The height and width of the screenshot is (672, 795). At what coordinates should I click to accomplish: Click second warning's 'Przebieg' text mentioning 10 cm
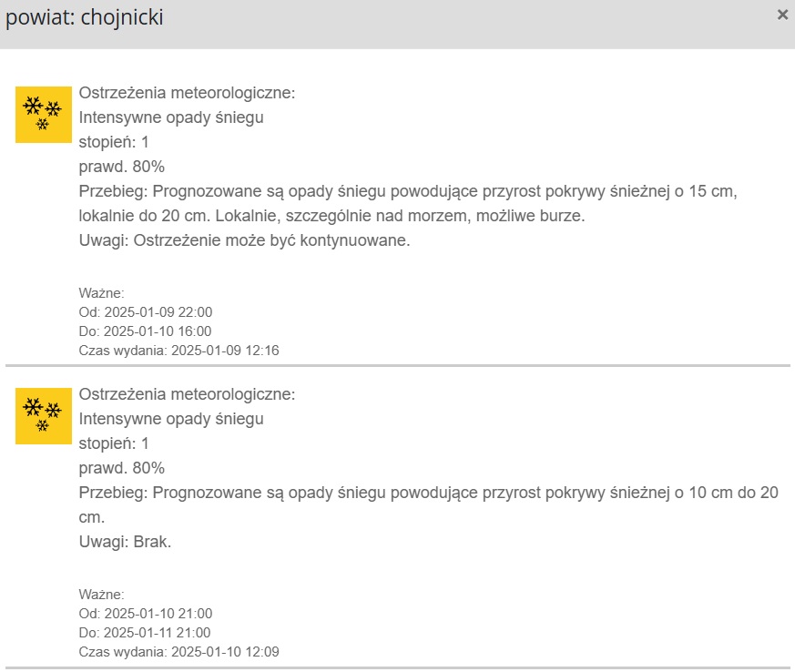coord(428,504)
